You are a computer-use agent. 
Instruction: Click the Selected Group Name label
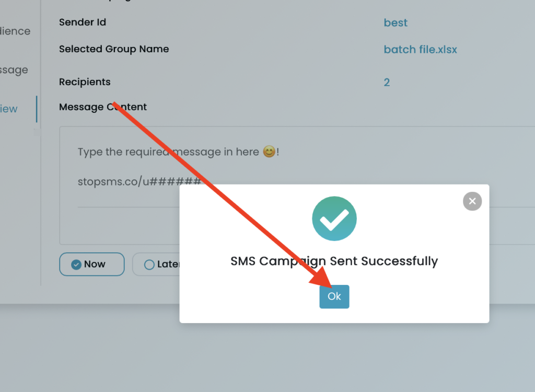(x=114, y=49)
